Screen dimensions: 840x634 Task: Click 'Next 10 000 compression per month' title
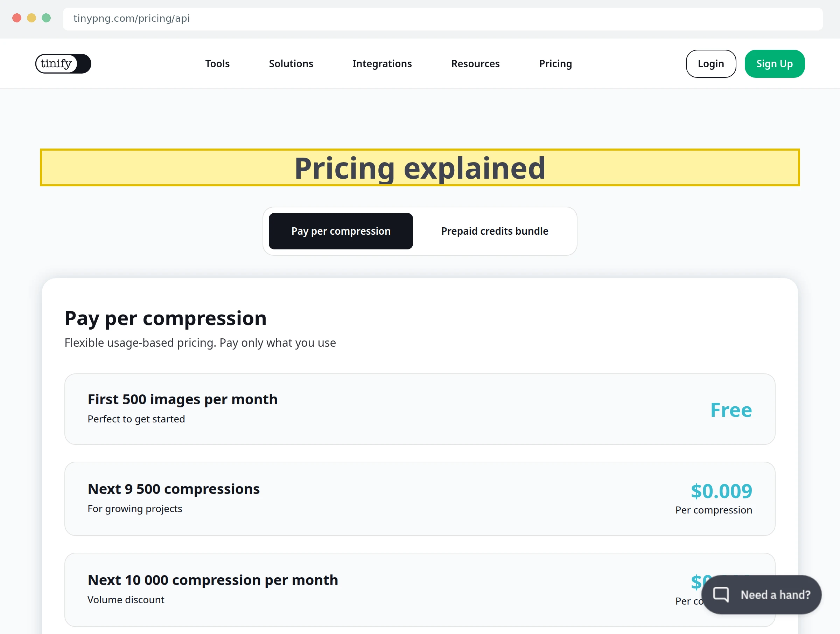213,580
